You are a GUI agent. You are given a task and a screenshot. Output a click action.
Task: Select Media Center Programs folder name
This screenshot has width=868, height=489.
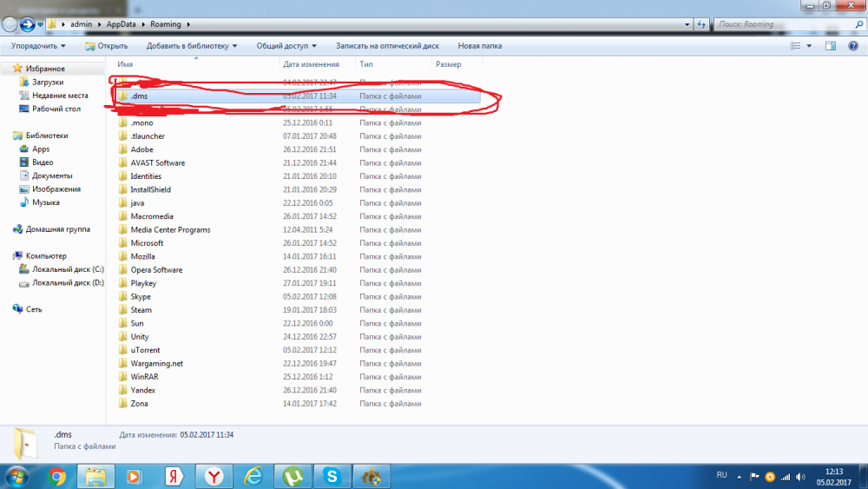click(170, 230)
